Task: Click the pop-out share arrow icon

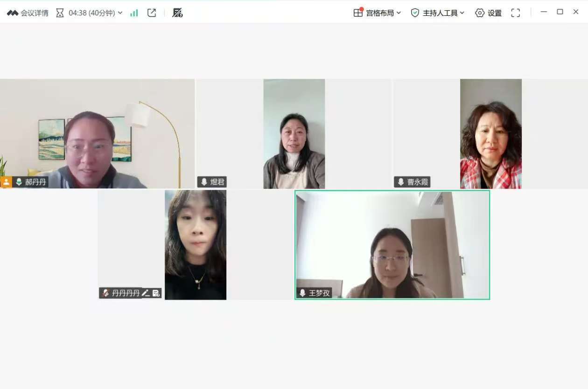Action: tap(152, 13)
